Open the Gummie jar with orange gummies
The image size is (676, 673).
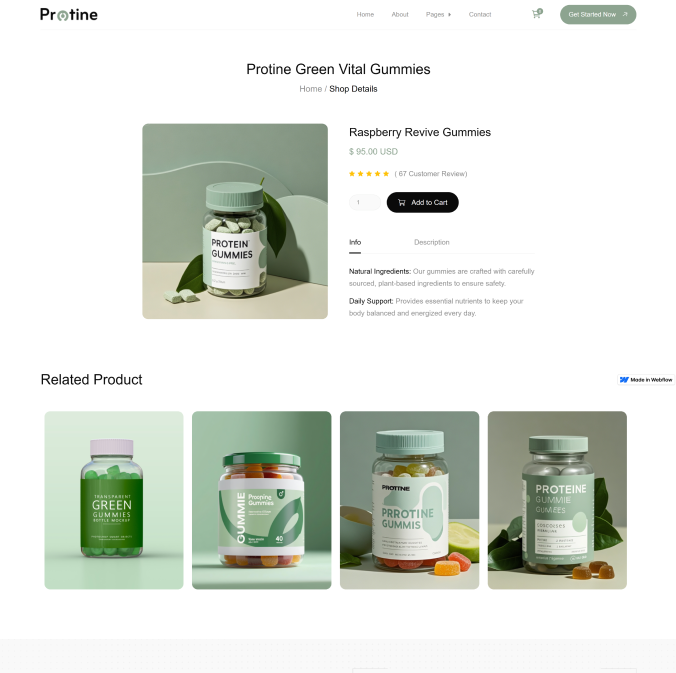click(262, 500)
